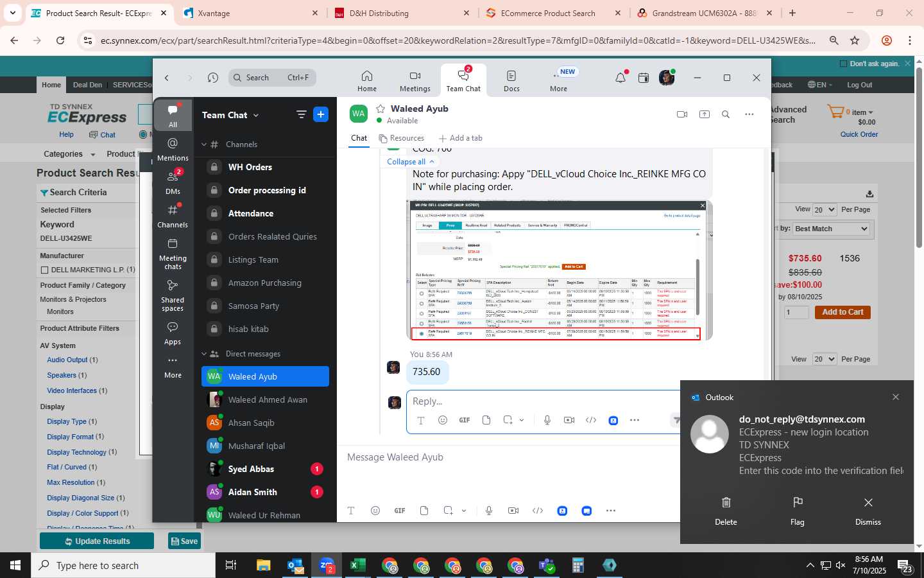The width and height of the screenshot is (924, 578).
Task: Open the bottom View per page dropdown
Action: (825, 359)
